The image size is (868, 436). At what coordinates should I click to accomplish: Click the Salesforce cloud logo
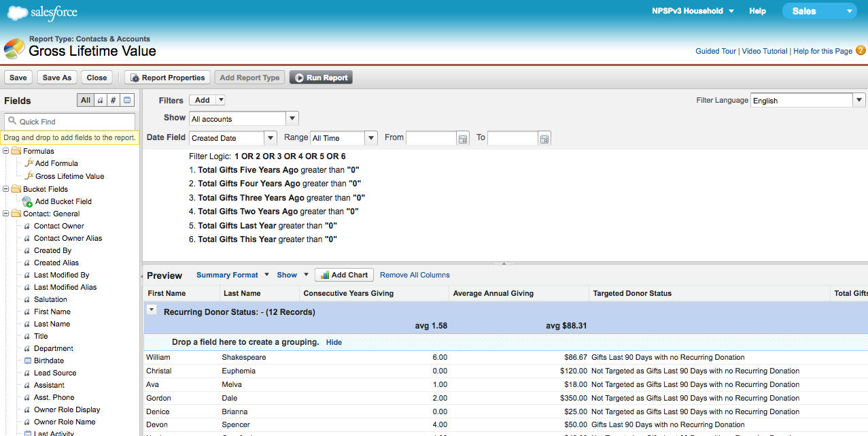[42, 12]
